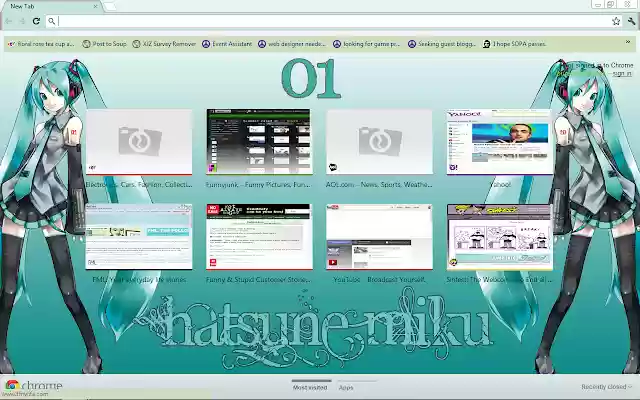Open the I hope SOPA passes bookmark
Screen dimensions: 640x400
515,44
